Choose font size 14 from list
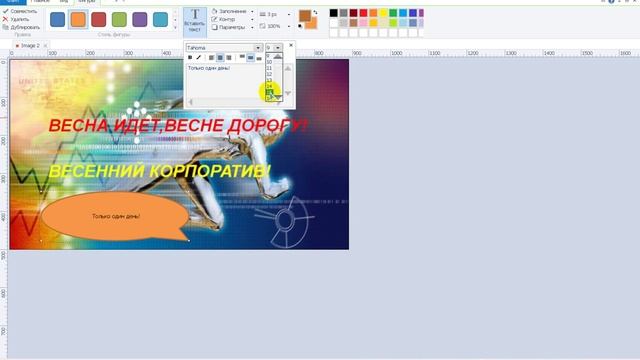Image resolution: width=640 pixels, height=360 pixels. [269, 86]
